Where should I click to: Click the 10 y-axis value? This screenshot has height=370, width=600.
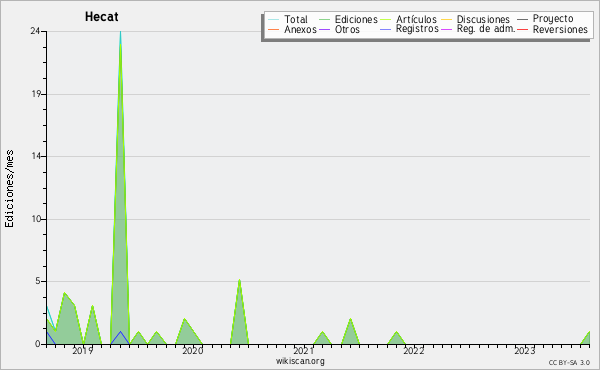tap(36, 219)
